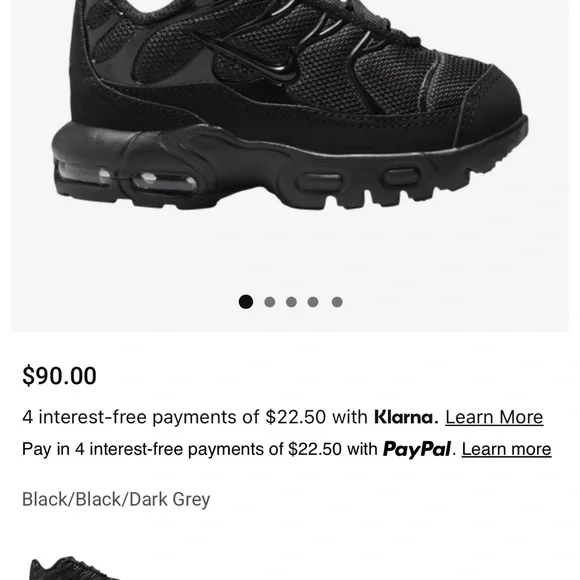This screenshot has width=580, height=580.
Task: Select the black shoe color thumbnail below
Action: pyautogui.click(x=74, y=568)
